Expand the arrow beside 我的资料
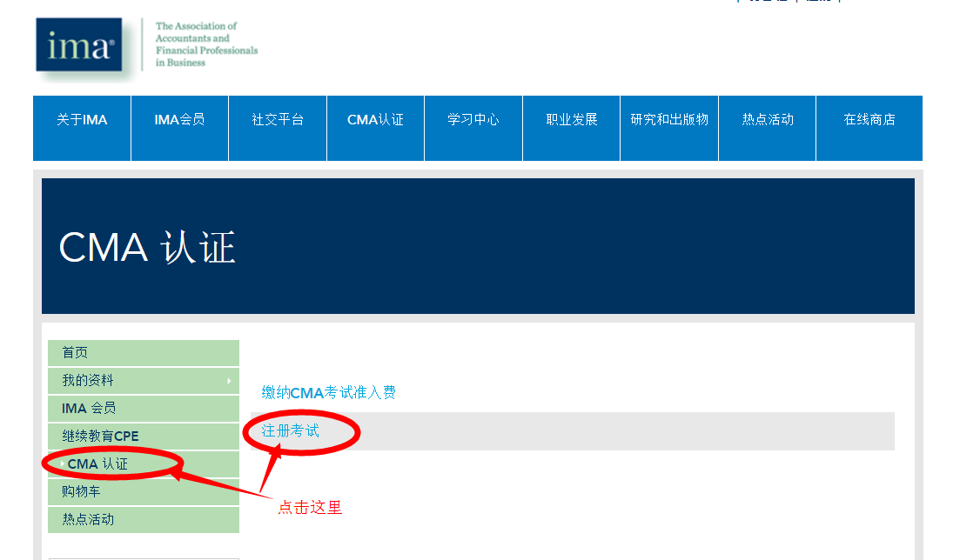This screenshot has width=980, height=560. pyautogui.click(x=229, y=381)
